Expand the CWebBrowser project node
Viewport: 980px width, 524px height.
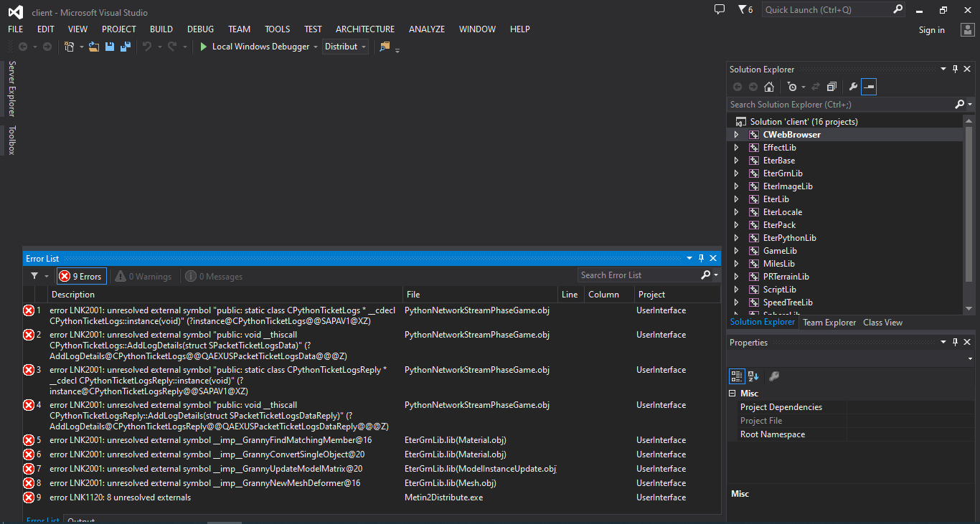pyautogui.click(x=736, y=135)
